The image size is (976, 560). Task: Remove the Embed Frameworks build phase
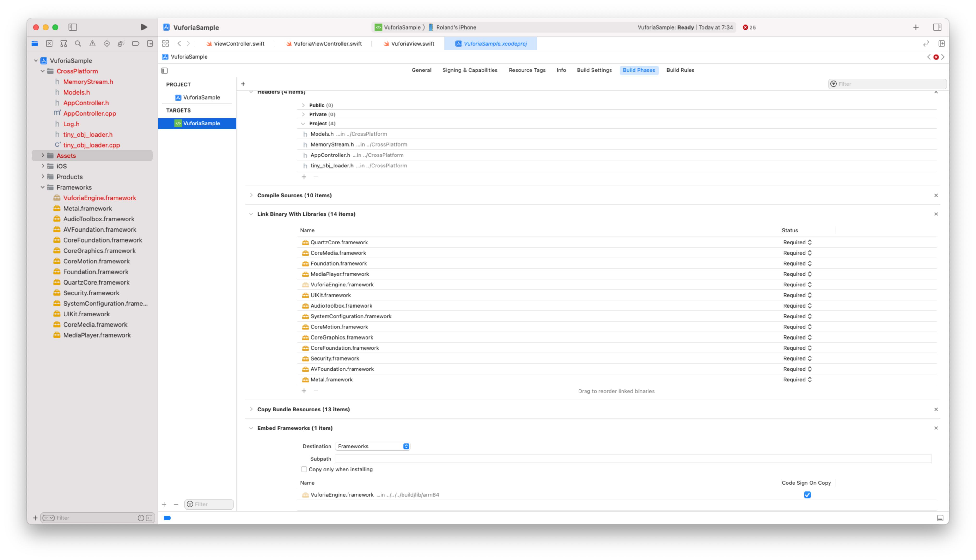(936, 428)
